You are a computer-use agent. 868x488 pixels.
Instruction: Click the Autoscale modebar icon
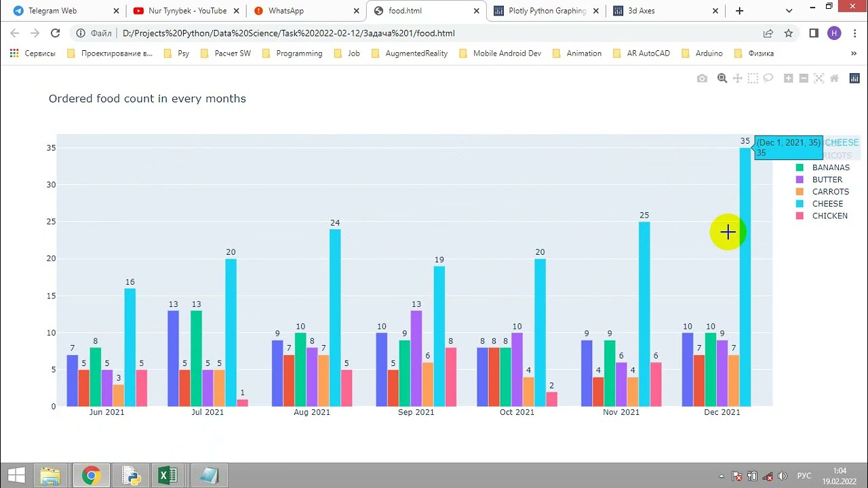(818, 79)
